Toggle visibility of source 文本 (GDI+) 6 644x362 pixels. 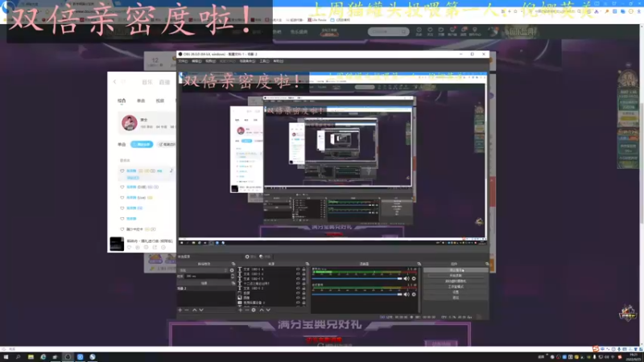[x=298, y=274]
